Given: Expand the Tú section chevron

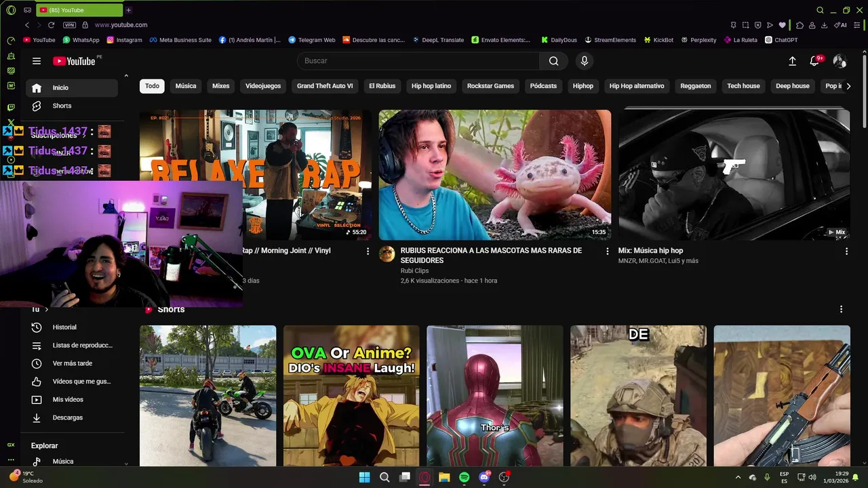Looking at the screenshot, I should (x=46, y=310).
